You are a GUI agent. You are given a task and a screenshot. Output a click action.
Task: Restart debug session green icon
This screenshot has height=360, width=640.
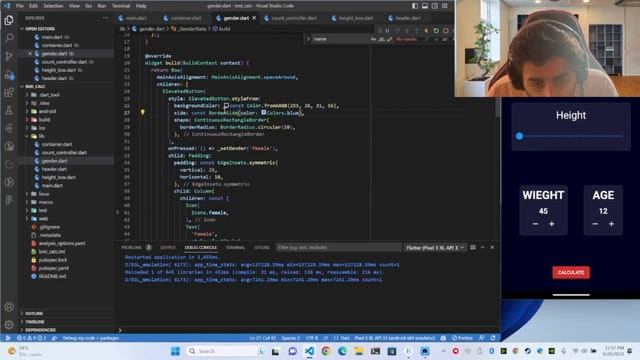click(436, 30)
